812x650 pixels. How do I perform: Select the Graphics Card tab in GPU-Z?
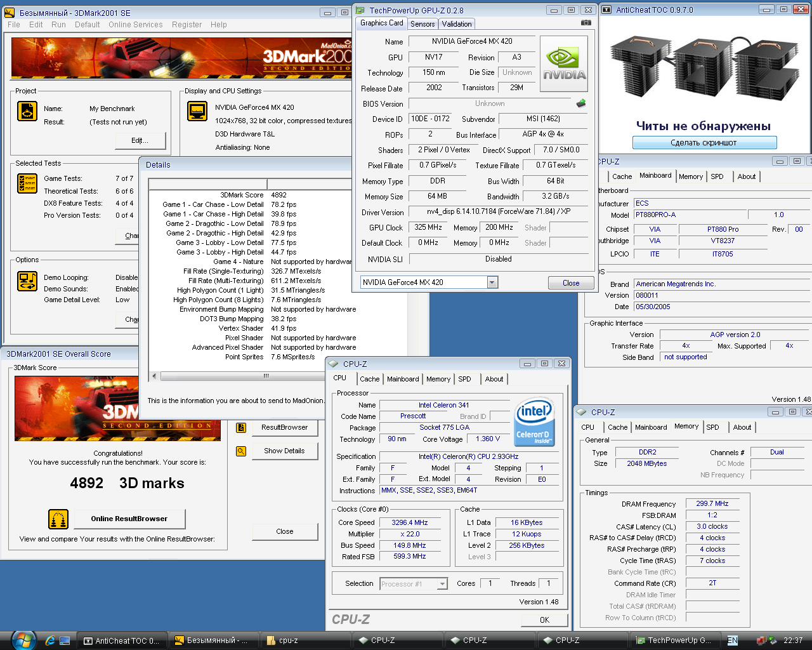[382, 23]
